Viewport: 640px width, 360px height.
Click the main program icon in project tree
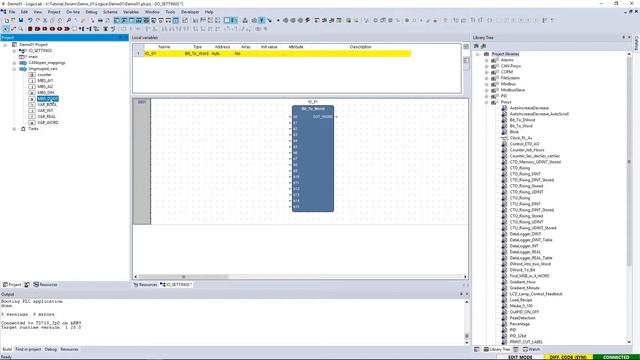pyautogui.click(x=22, y=57)
